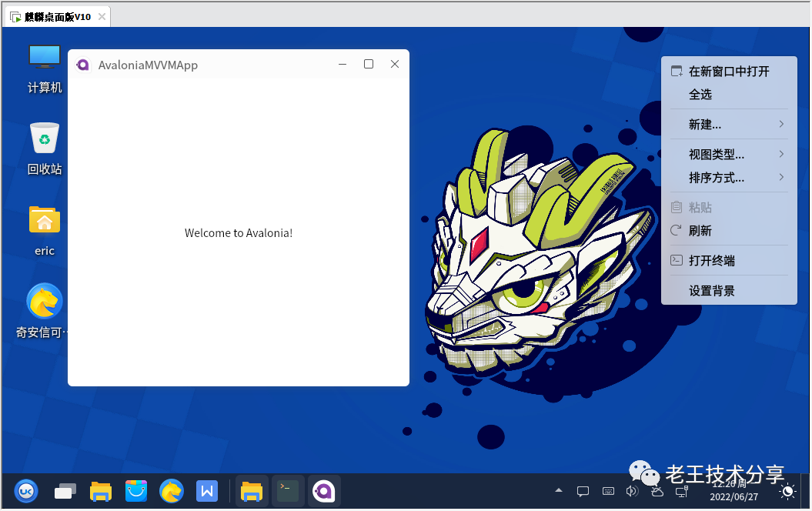The width and height of the screenshot is (812, 511).
Task: Open the tray message notification icon
Action: pos(583,491)
